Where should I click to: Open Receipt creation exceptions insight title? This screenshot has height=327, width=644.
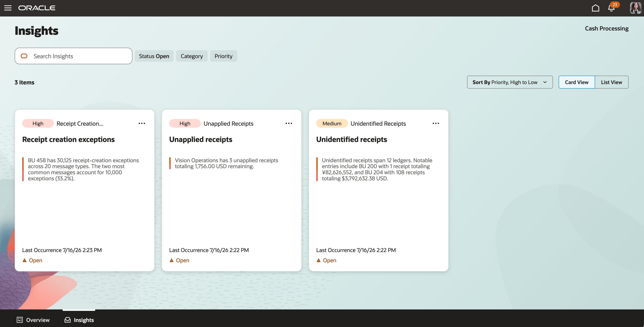[x=68, y=139]
